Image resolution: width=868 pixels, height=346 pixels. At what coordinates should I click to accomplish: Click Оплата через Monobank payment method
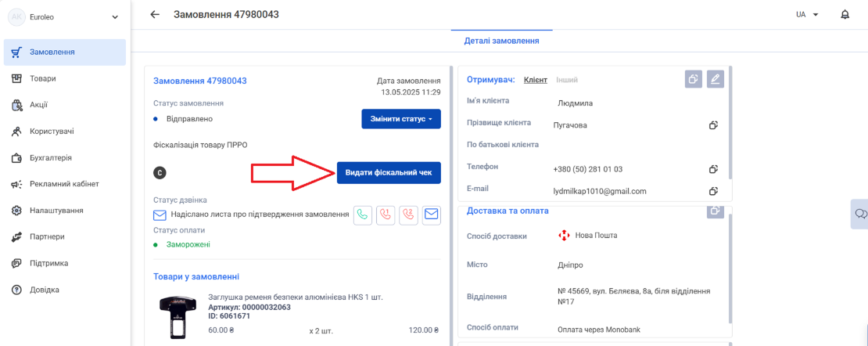pyautogui.click(x=600, y=330)
